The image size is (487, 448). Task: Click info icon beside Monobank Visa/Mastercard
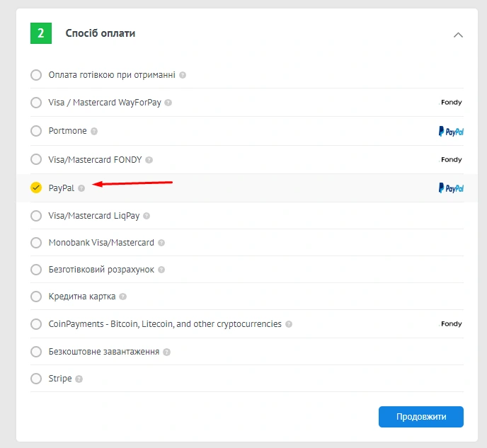tap(161, 243)
